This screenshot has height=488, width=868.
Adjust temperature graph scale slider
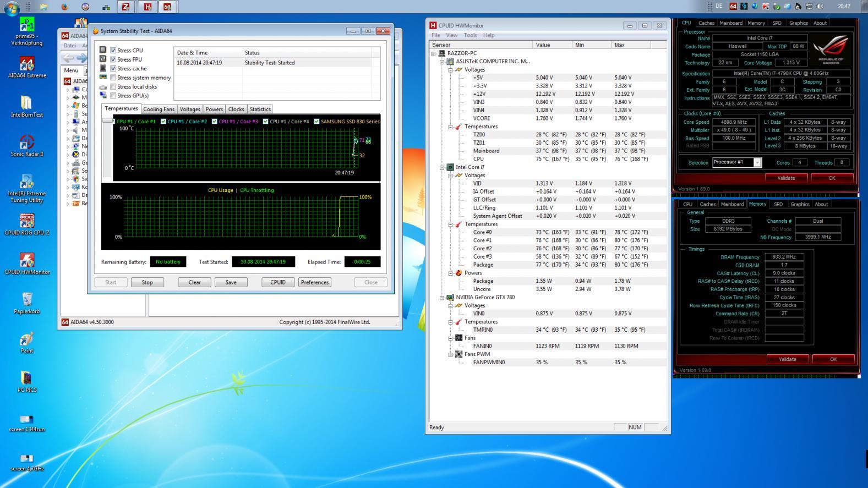click(108, 121)
